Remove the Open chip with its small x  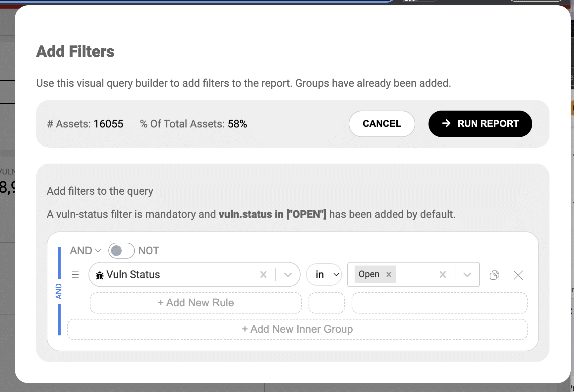click(388, 274)
